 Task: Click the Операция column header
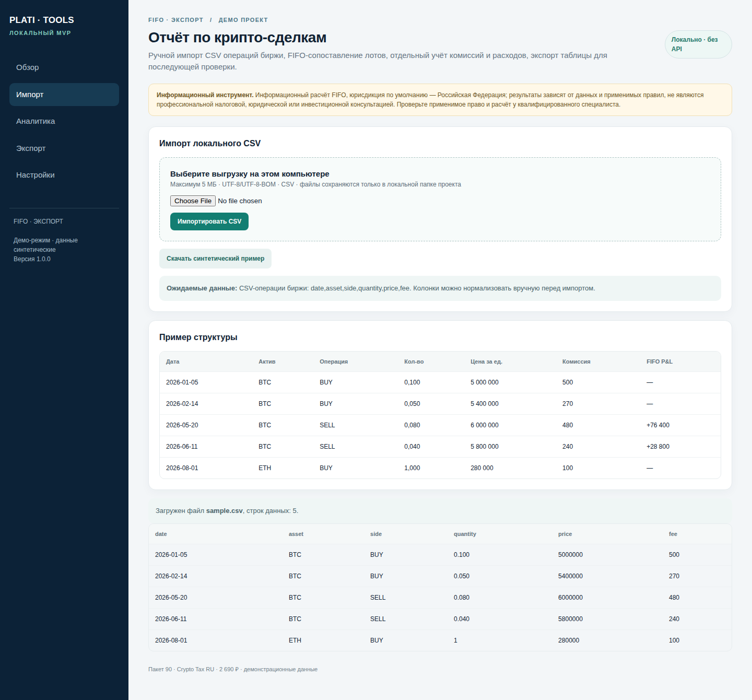pyautogui.click(x=334, y=361)
